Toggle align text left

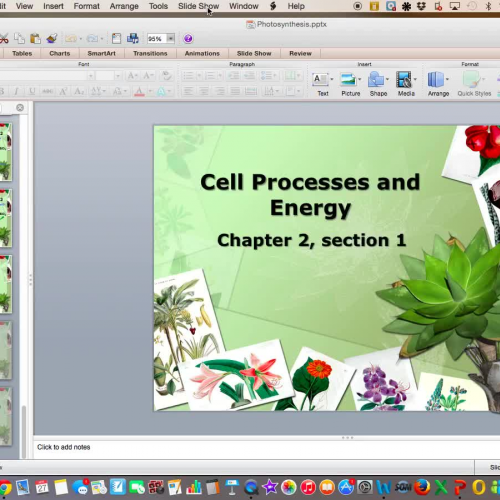pyautogui.click(x=188, y=91)
